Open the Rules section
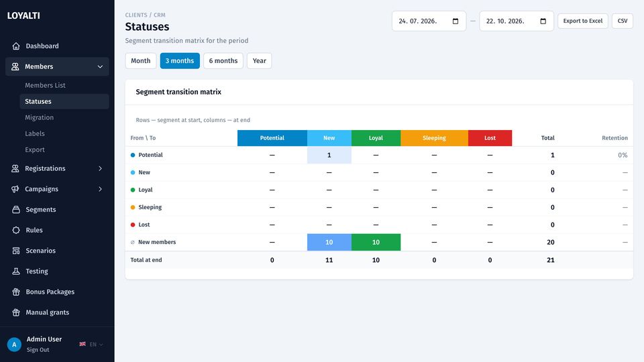 coord(57,230)
